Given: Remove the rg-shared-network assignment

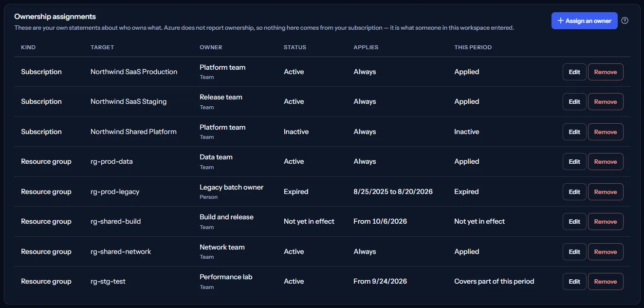Looking at the screenshot, I should coord(606,252).
